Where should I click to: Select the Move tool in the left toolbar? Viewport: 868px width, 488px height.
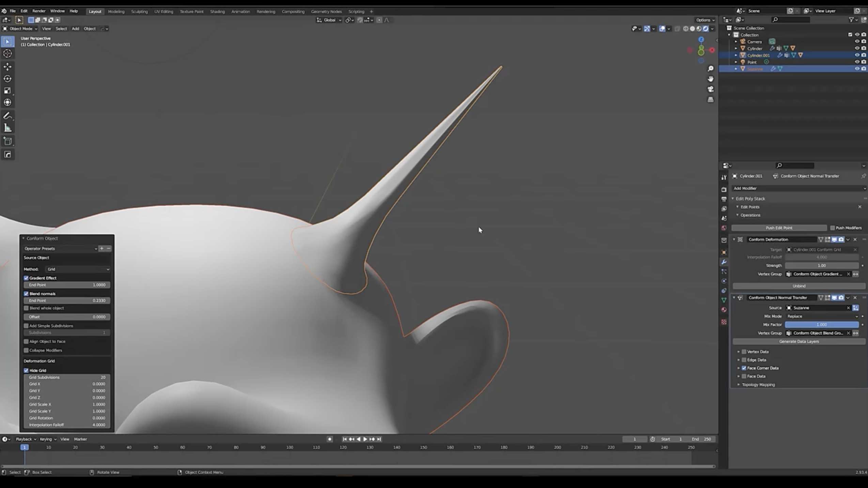point(7,66)
